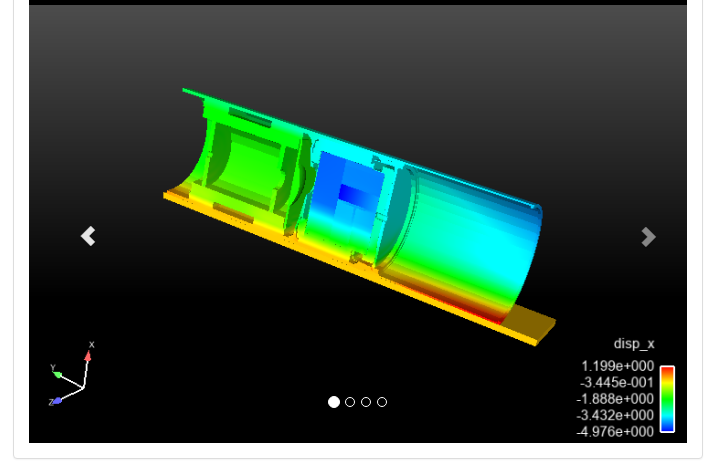Screen dimensions: 715x470
Task: Select the first carousel indicator dot
Action: [x=334, y=402]
